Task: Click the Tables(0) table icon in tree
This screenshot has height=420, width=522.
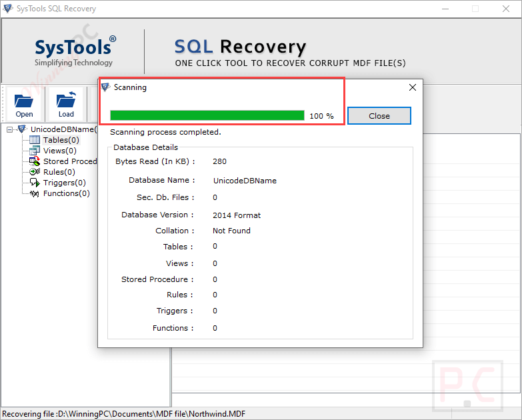Action: pyautogui.click(x=35, y=140)
